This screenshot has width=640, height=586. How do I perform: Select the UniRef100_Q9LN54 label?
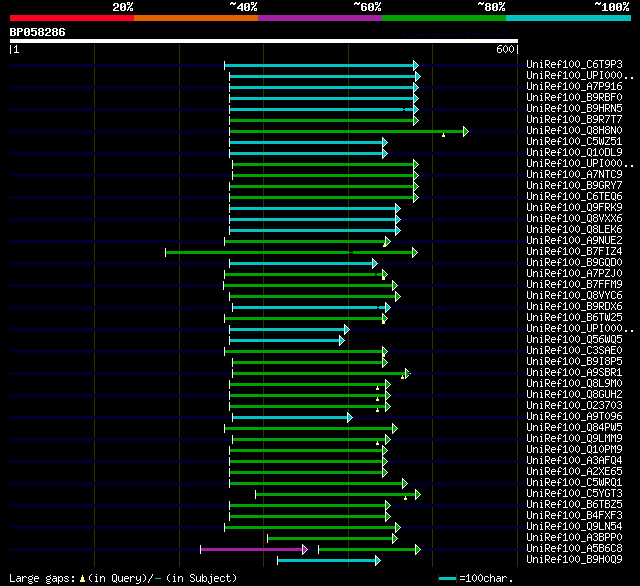pos(574,527)
